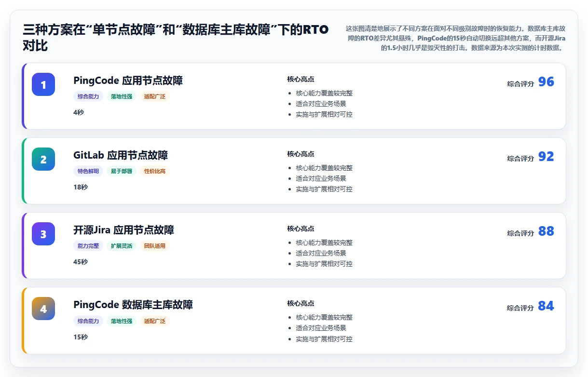Click 实施与扩展相对可控 in PingCode 应用节点故障 card

[324, 114]
